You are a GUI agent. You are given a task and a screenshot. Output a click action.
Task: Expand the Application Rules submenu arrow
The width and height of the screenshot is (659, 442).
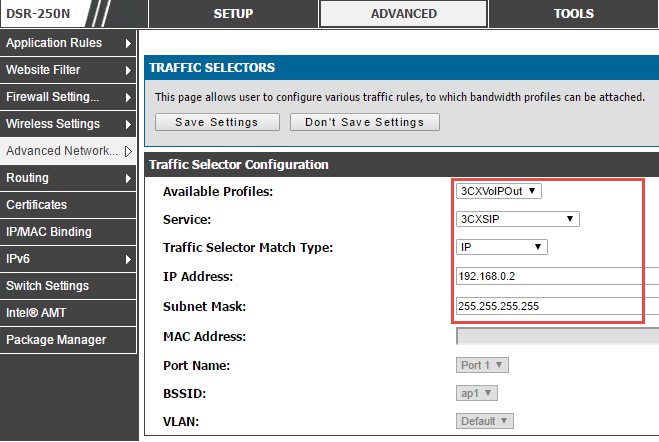128,43
